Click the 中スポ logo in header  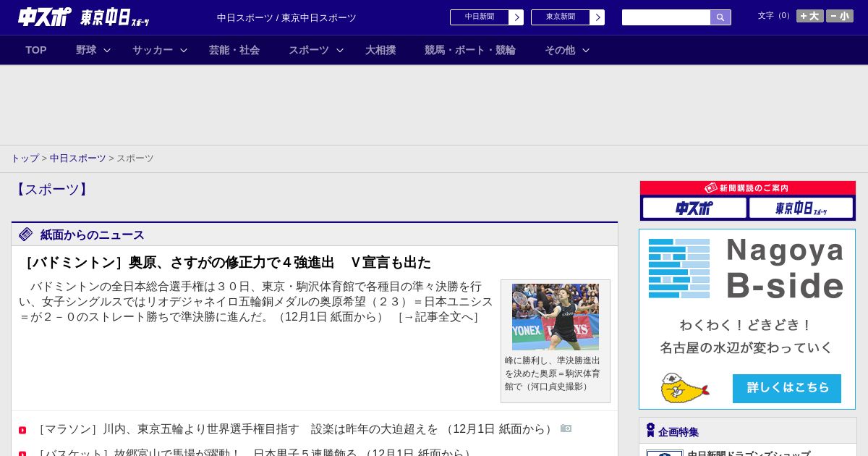45,17
